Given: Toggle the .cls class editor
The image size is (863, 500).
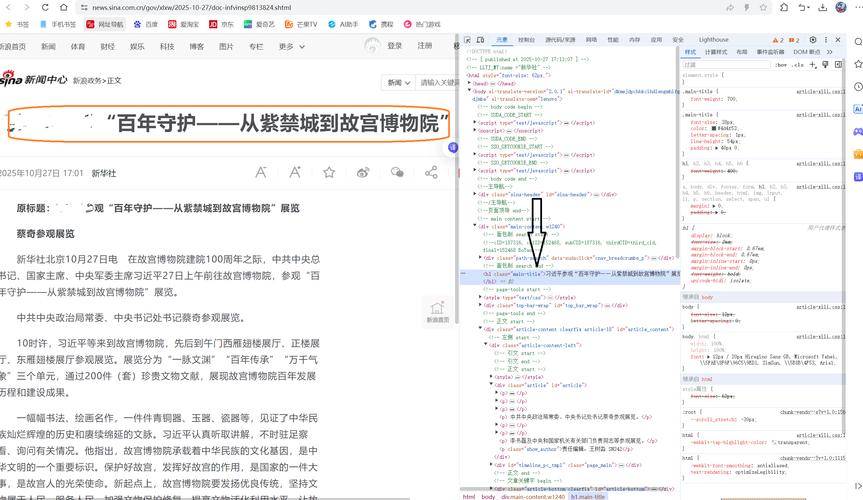Looking at the screenshot, I should 798,64.
